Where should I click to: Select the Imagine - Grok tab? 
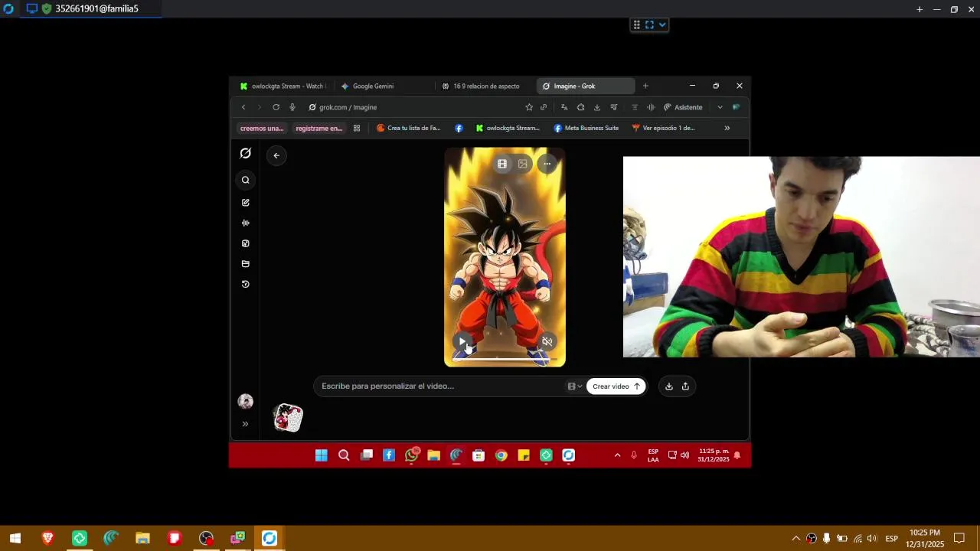click(586, 86)
